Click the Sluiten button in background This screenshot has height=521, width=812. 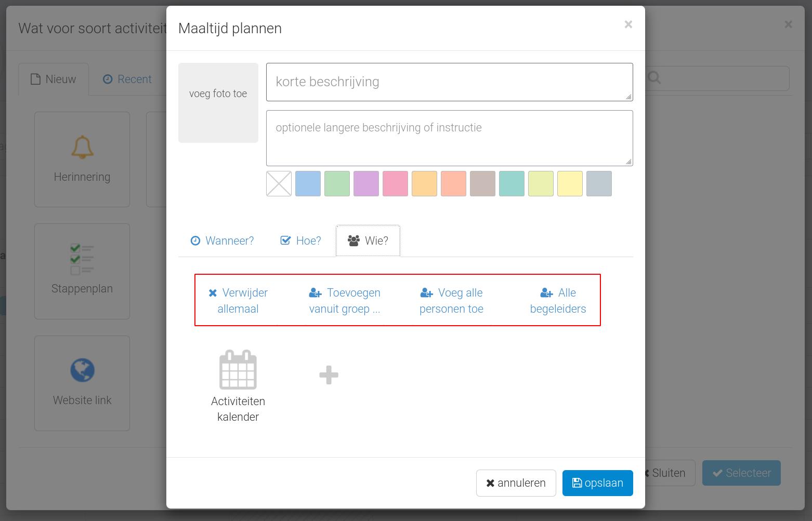[670, 473]
